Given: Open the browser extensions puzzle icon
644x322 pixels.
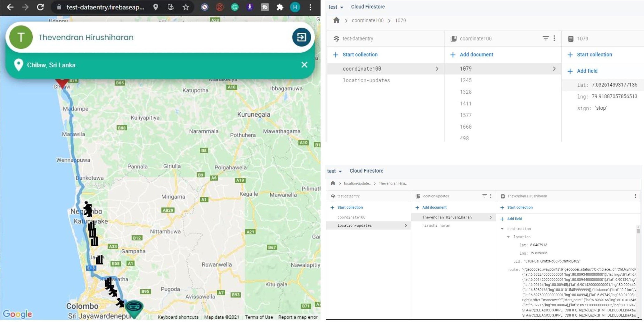Looking at the screenshot, I should click(280, 7).
